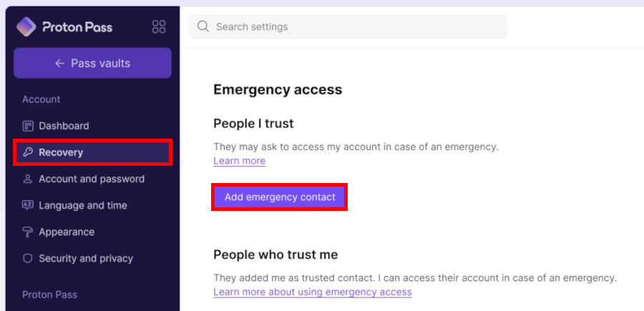Click the search magnifier icon
This screenshot has width=644, height=311.
[203, 26]
